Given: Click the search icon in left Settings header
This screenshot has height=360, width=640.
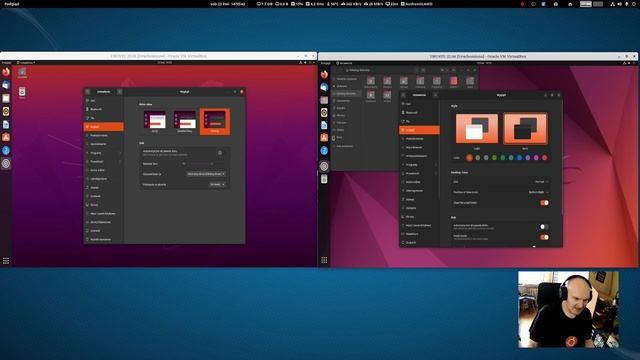Looking at the screenshot, I should click(x=88, y=92).
